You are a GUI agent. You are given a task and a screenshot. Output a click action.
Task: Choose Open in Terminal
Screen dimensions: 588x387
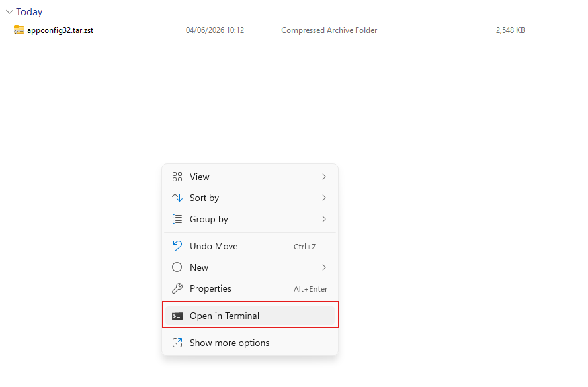pyautogui.click(x=250, y=316)
